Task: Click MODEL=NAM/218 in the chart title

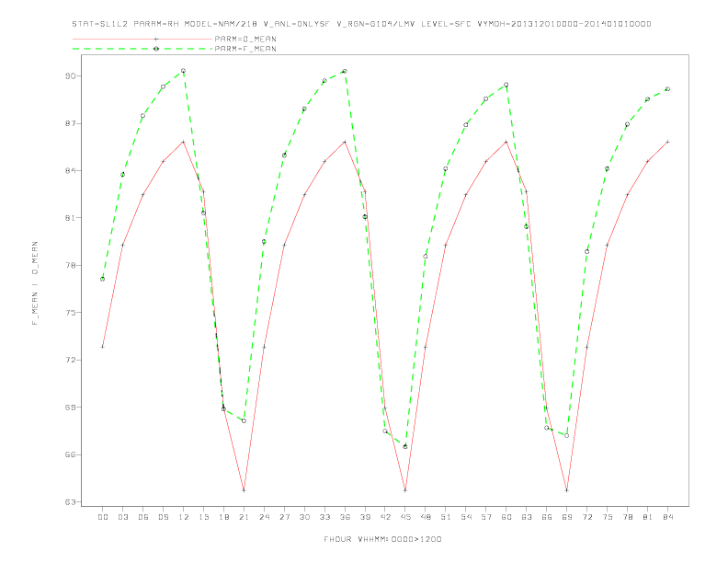Action: tap(221, 24)
